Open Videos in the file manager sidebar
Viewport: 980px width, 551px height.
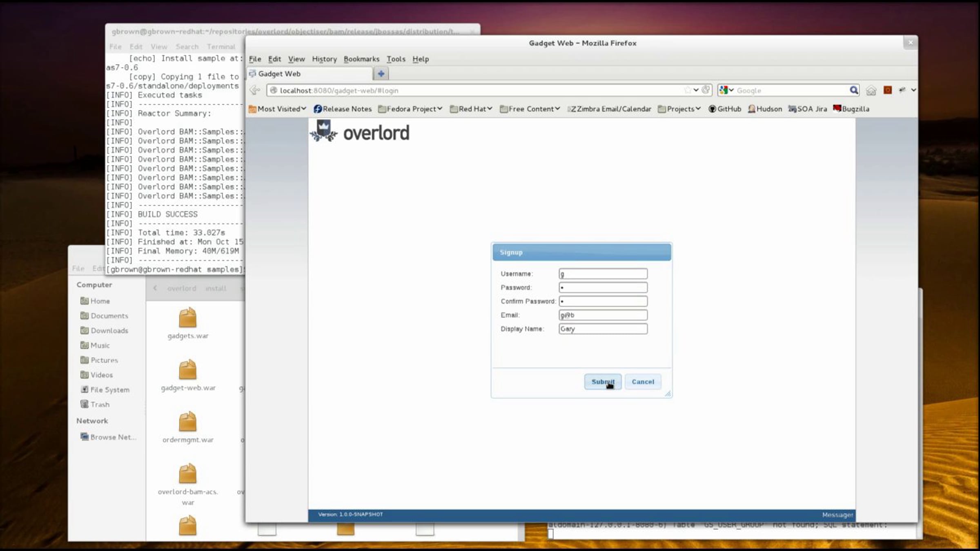(x=97, y=375)
